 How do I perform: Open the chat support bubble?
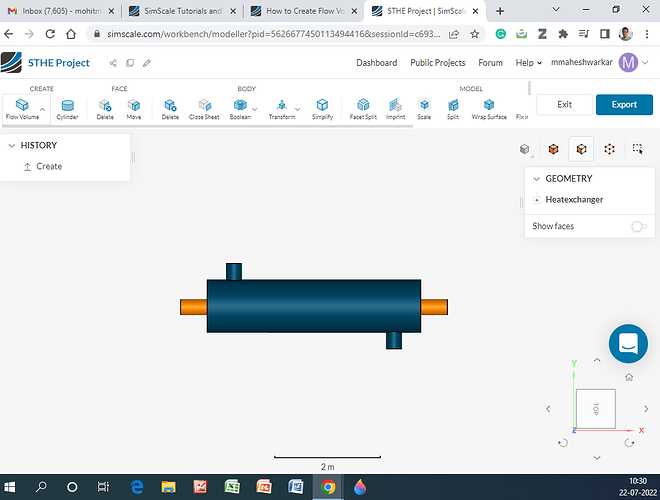628,343
